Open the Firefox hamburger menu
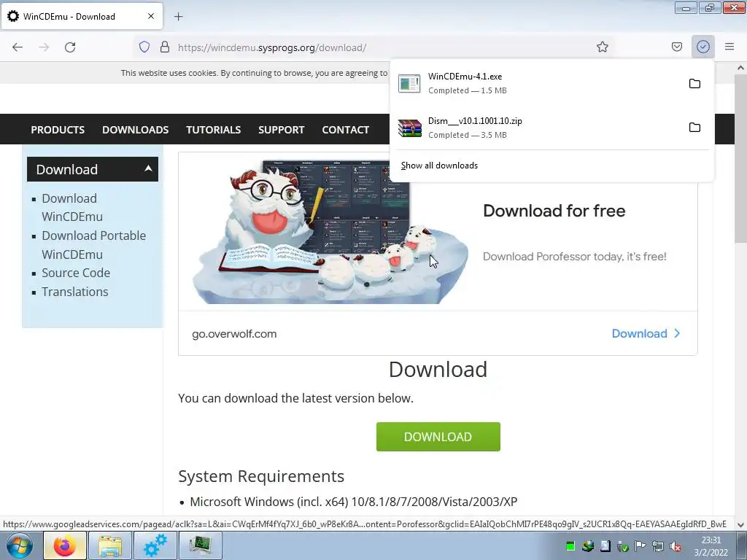 (x=729, y=47)
